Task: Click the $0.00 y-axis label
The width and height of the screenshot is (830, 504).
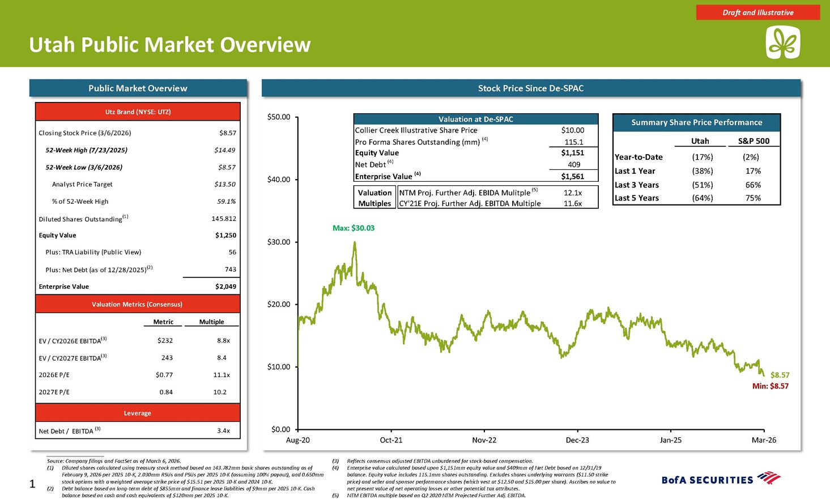Action: point(280,429)
